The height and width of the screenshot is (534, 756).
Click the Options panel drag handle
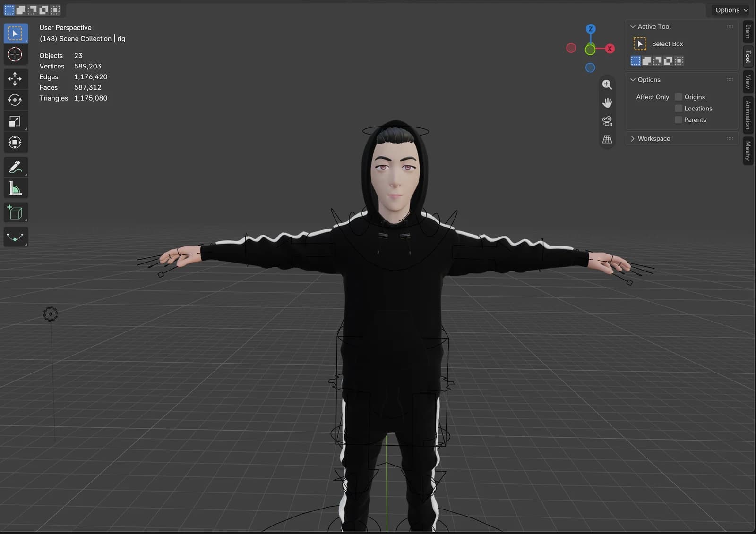click(x=730, y=79)
